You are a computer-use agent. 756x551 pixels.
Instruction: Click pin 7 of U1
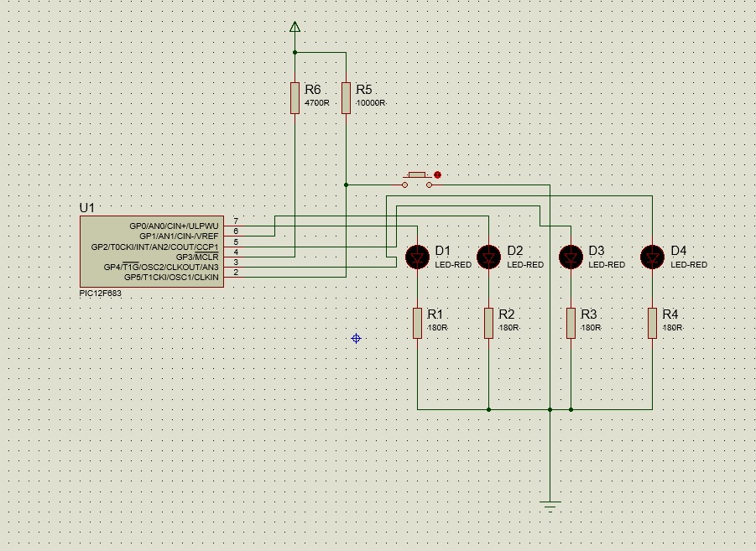[236, 221]
